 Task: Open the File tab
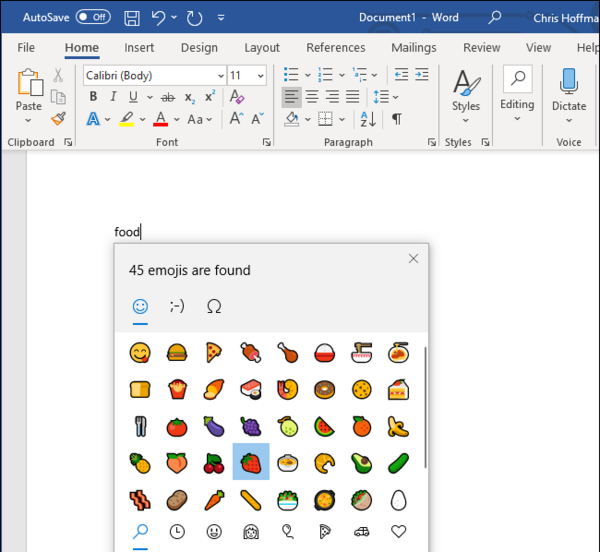[x=26, y=47]
